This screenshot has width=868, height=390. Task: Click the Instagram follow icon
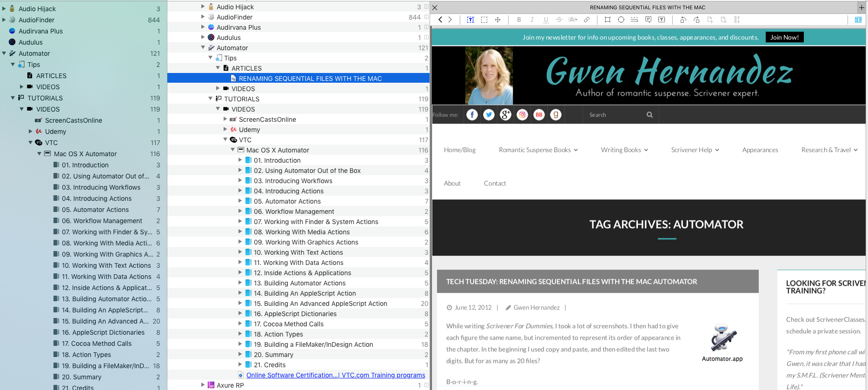click(x=522, y=115)
